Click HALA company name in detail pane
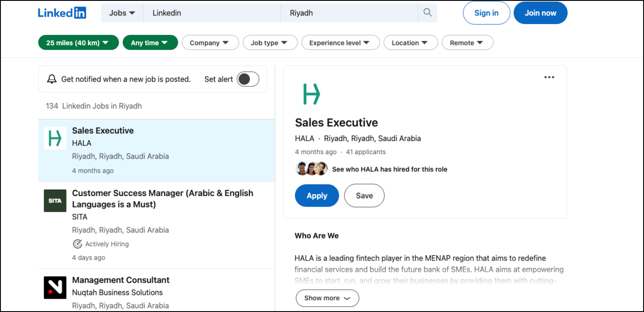The width and height of the screenshot is (644, 312). point(304,138)
